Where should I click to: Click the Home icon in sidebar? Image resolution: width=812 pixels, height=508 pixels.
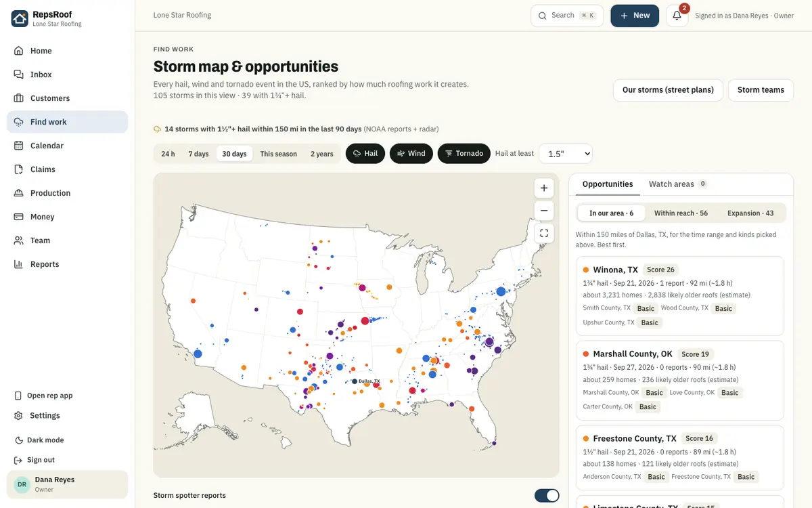[x=19, y=51]
